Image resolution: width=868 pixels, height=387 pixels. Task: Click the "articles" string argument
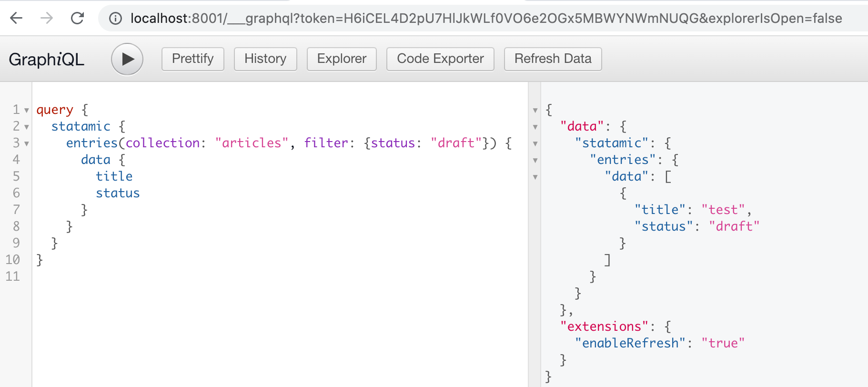pos(252,143)
